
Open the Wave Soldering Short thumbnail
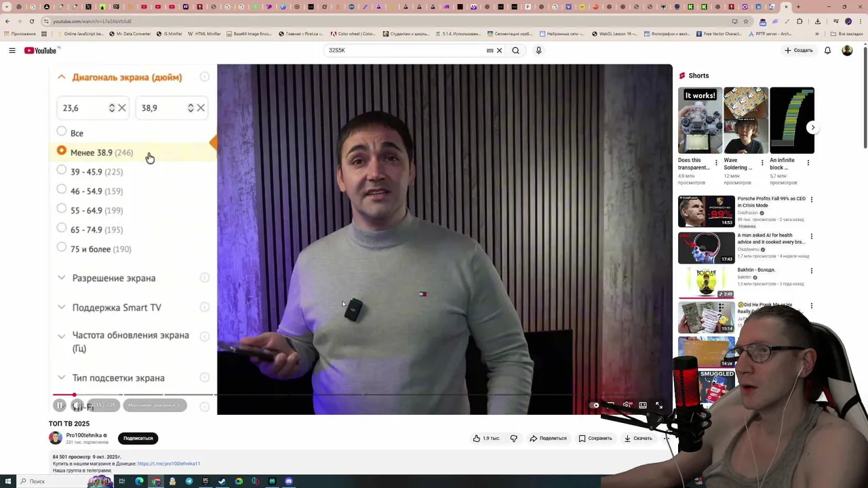746,121
